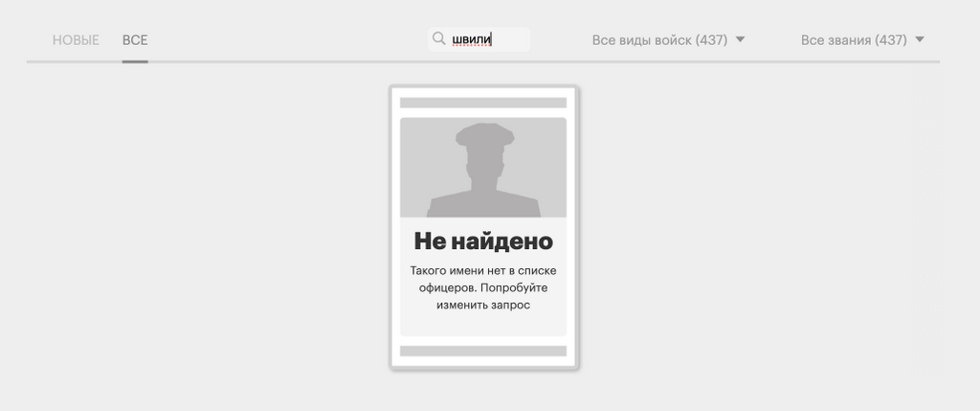Viewport: 980px width, 411px height.
Task: Click the Такого имени нет message text
Action: 483,288
